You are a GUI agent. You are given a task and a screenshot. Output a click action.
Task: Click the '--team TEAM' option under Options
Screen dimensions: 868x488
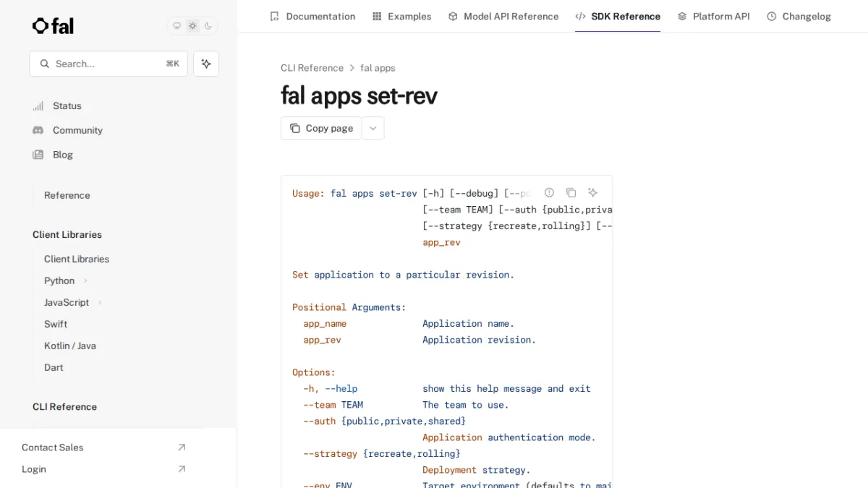333,405
